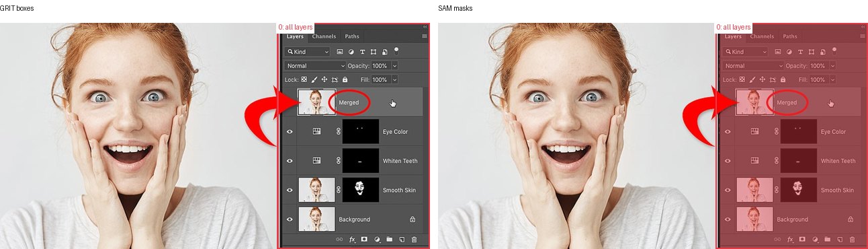
Task: Open Opacity slider arrow in SAM masks panel
Action: tap(832, 66)
